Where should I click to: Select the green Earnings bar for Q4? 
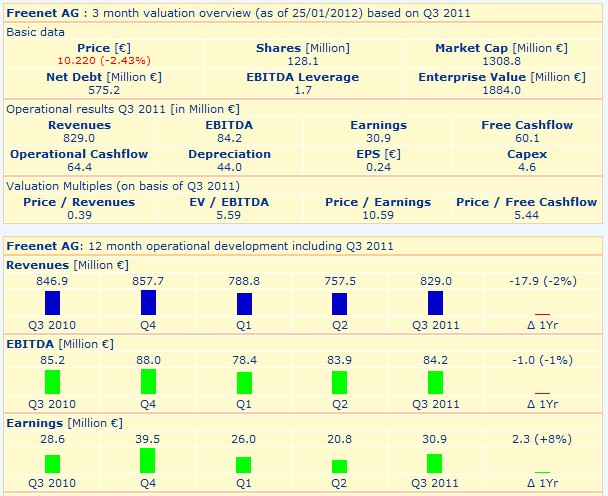(148, 460)
